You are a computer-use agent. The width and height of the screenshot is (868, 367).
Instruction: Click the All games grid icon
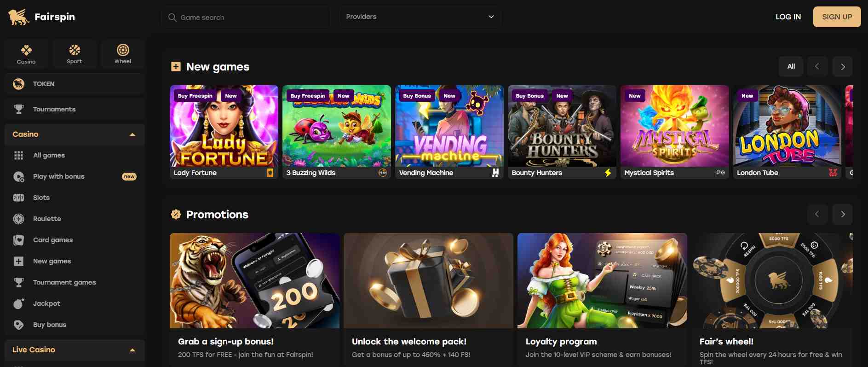click(18, 155)
